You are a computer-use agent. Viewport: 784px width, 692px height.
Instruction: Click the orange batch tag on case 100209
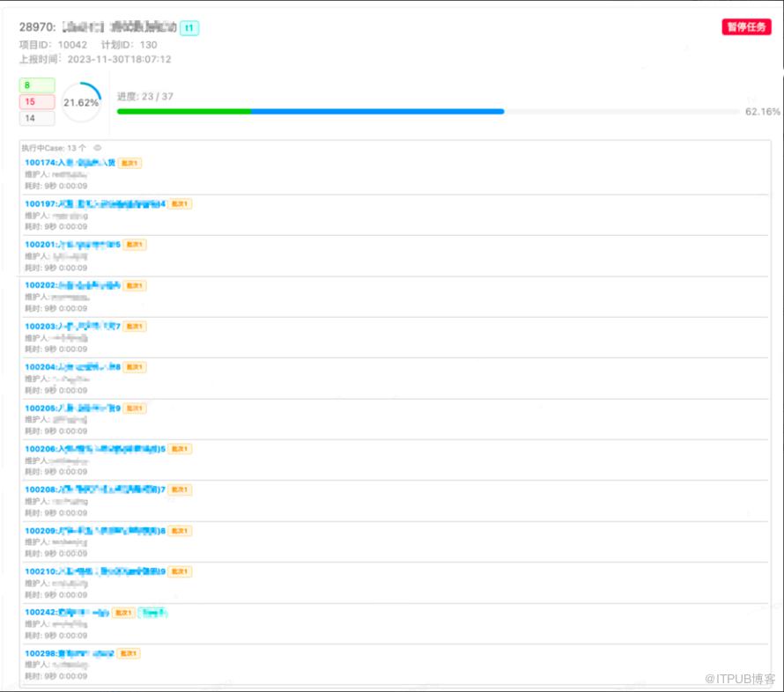tap(180, 531)
